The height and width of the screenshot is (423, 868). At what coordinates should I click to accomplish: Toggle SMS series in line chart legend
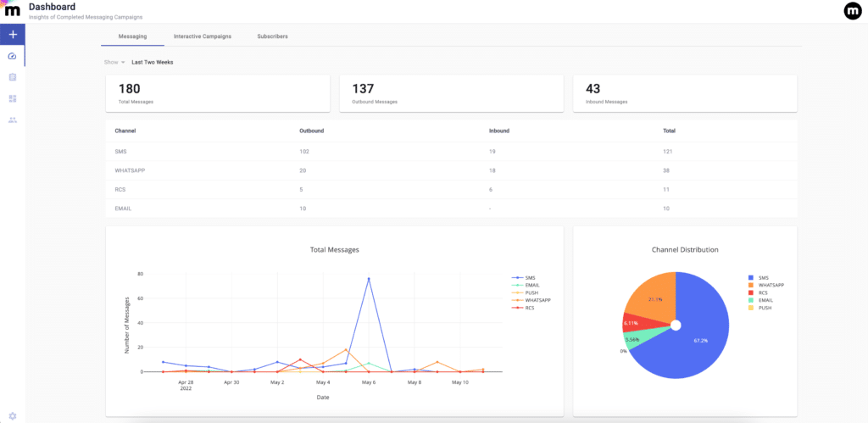(524, 277)
